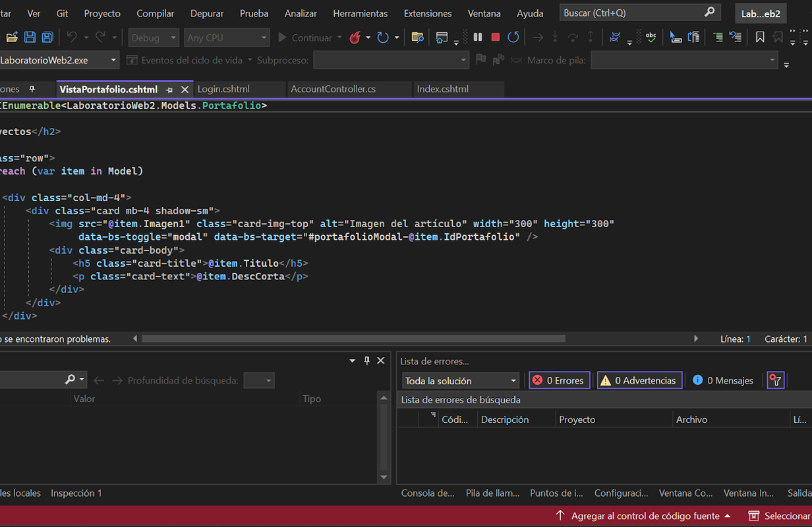Click the editor horizontal scrollbar thumb
This screenshot has height=527, width=812.
pos(353,339)
